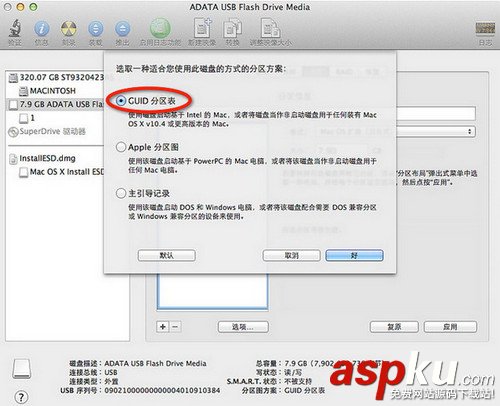Select the 主引导记录 radio button

coord(121,193)
